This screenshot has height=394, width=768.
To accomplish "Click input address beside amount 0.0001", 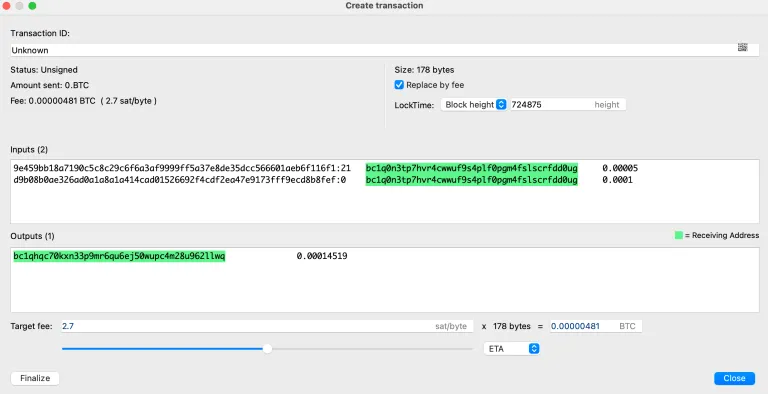I will pos(472,180).
